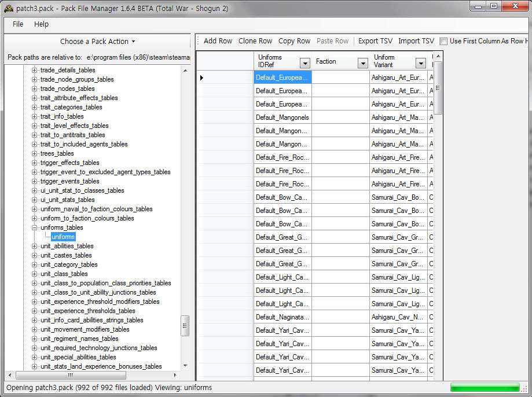Viewport: 532px width, 397px height.
Task: Open the Uniform Variant column filter dropdown
Action: tap(421, 63)
